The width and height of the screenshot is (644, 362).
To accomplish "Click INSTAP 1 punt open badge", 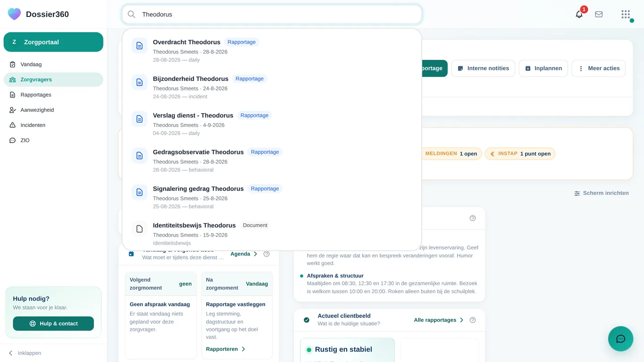I will click(x=520, y=154).
